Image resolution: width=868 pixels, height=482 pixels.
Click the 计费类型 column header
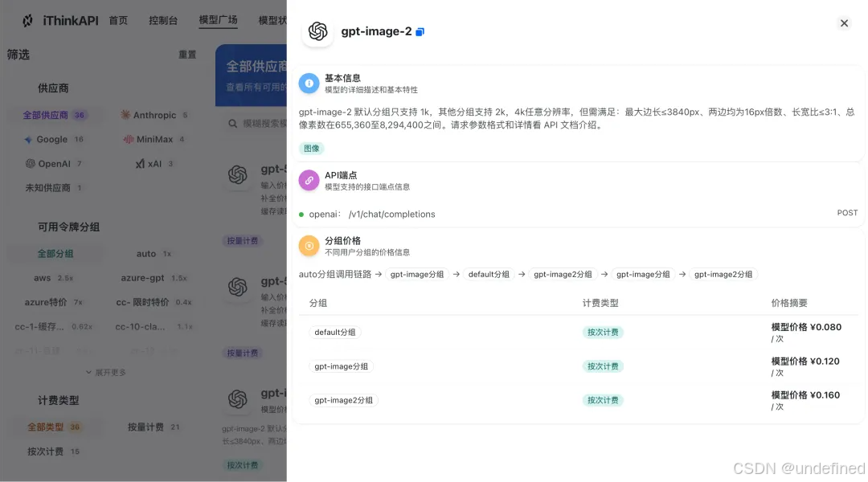pyautogui.click(x=600, y=303)
